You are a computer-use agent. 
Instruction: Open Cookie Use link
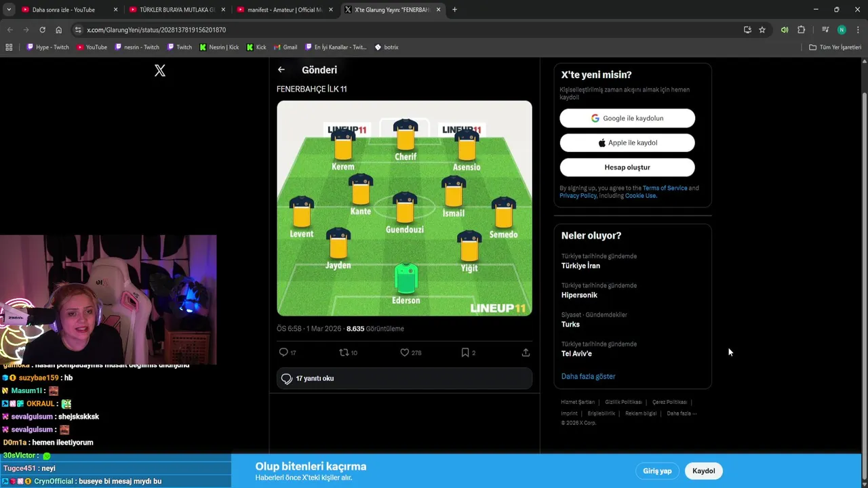(641, 196)
